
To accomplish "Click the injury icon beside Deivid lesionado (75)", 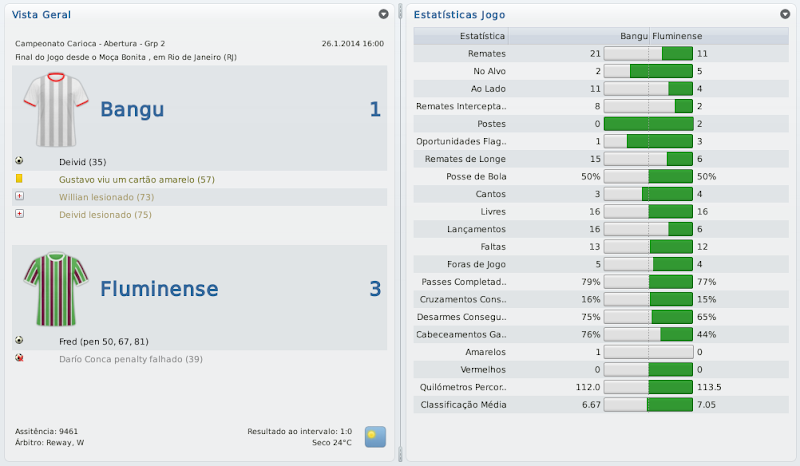I will (x=19, y=214).
